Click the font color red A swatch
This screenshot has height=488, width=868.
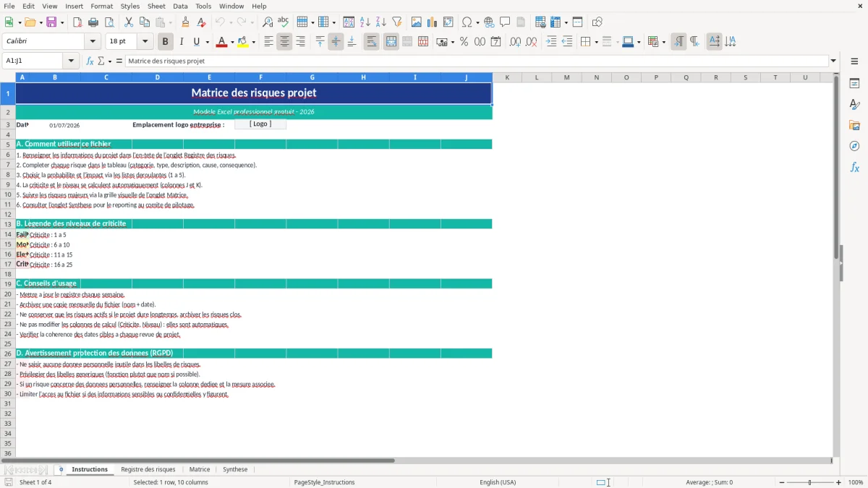[221, 42]
